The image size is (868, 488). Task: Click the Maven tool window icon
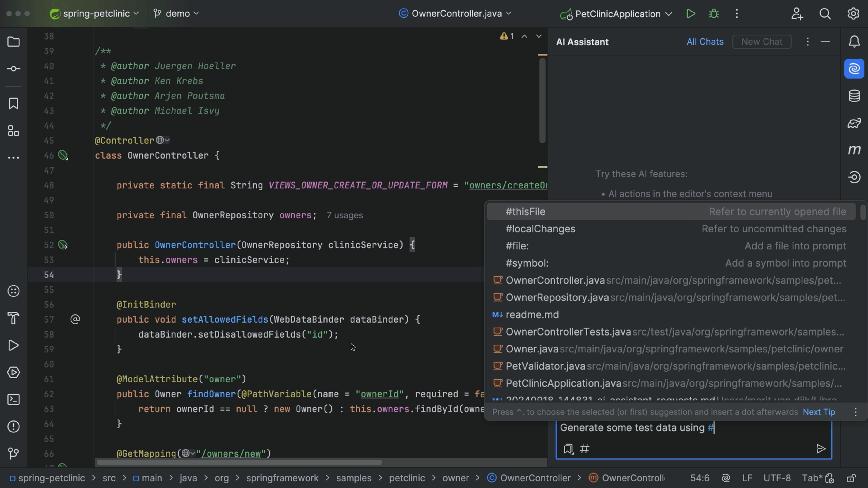pyautogui.click(x=854, y=150)
